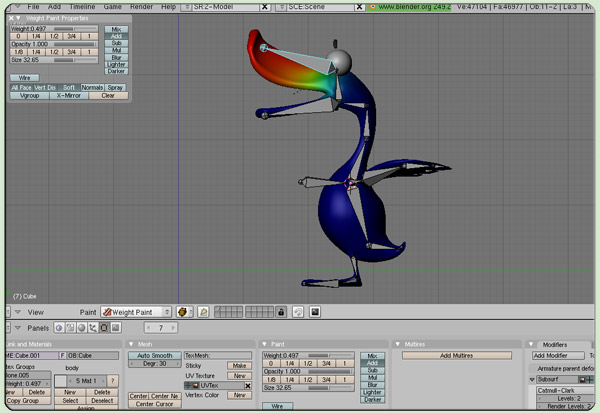Select the Blur mode in floating panel

116,57
